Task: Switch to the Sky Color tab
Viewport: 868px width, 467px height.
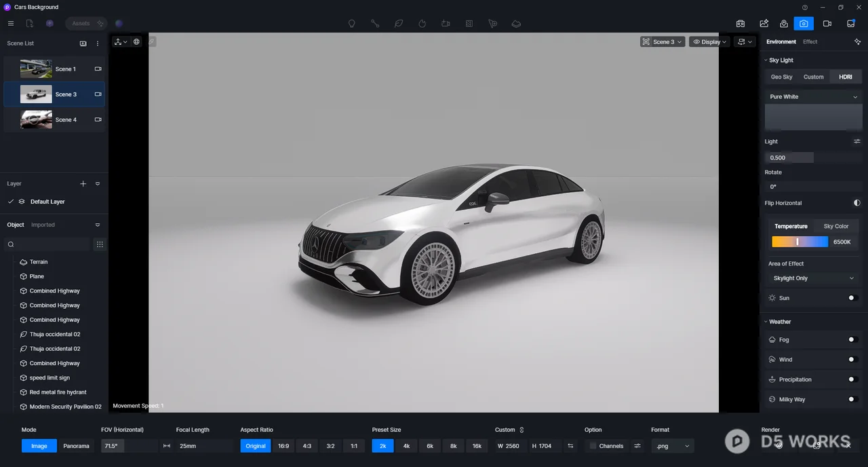Action: point(835,226)
